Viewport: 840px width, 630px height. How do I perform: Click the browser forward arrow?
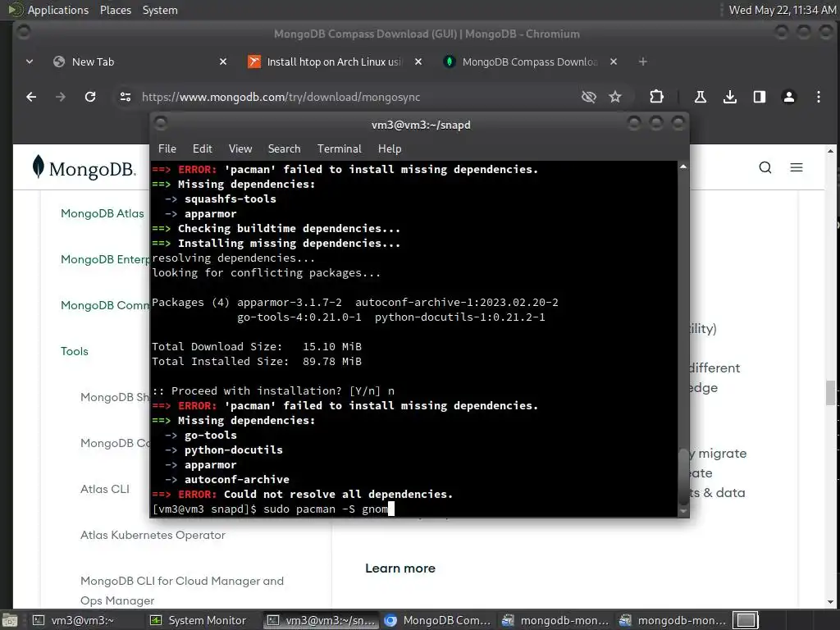[x=61, y=97]
